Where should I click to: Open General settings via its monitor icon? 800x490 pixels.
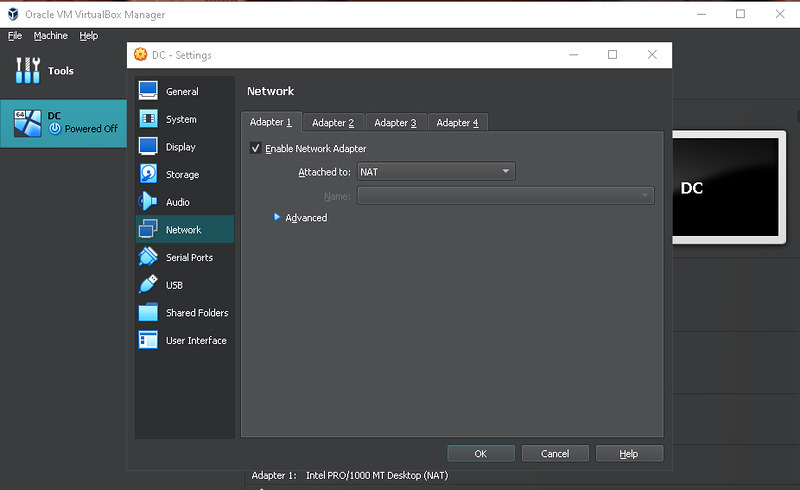pos(148,91)
